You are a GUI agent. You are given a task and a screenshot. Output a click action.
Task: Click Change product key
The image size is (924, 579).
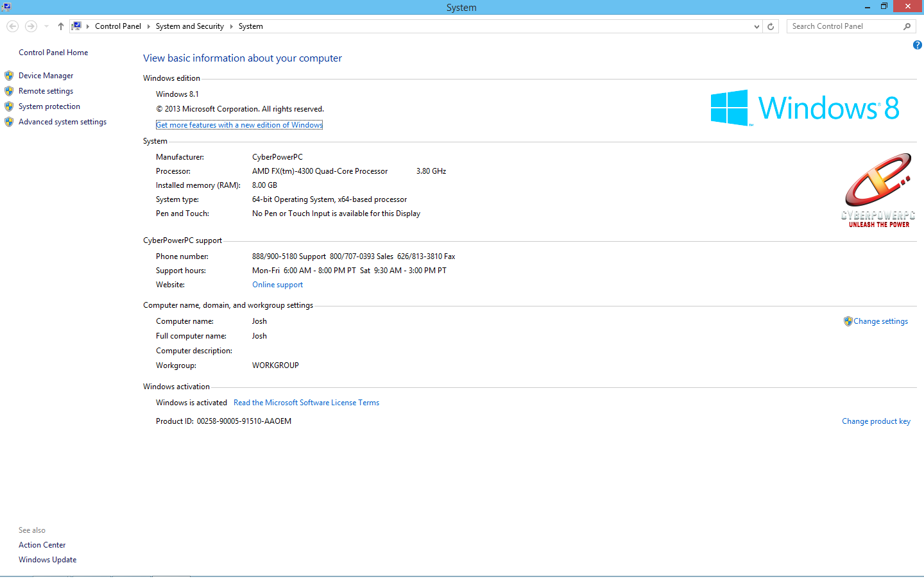click(x=876, y=421)
